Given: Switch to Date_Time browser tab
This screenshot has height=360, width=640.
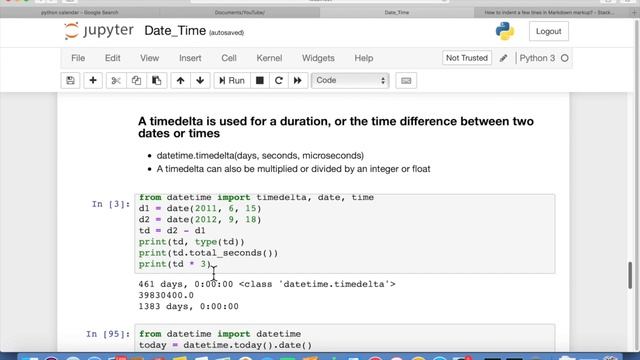Looking at the screenshot, I should point(397,13).
